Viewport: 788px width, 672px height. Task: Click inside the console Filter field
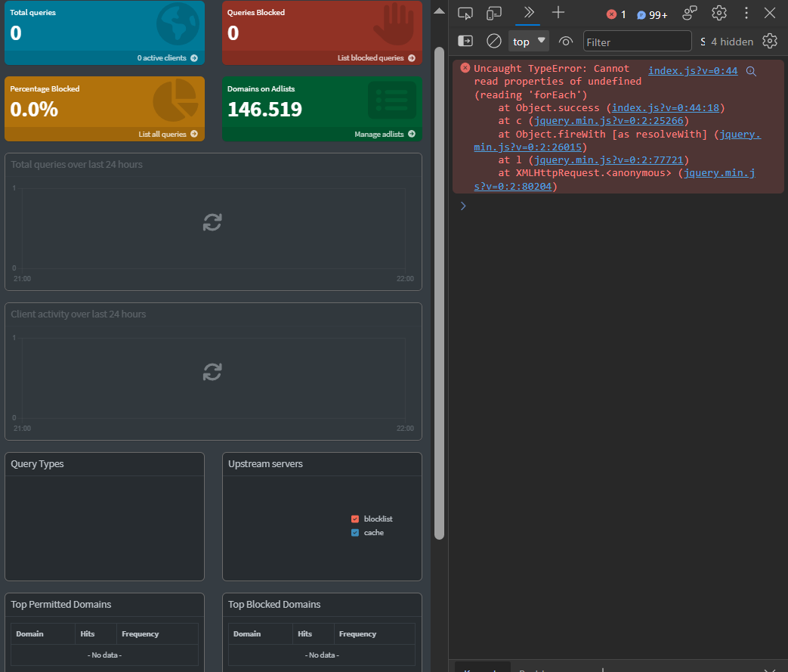637,41
